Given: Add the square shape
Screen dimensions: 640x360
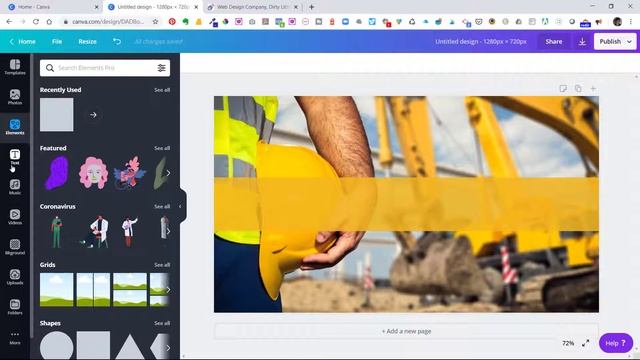Looking at the screenshot, I should tap(93, 346).
